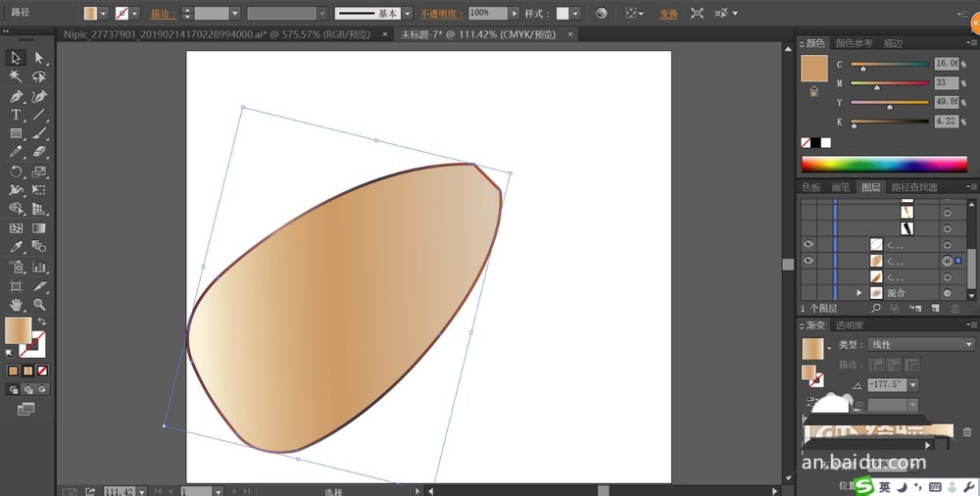980x496 pixels.
Task: Click the out-of-gamut lock icon under swatch
Action: [x=813, y=91]
